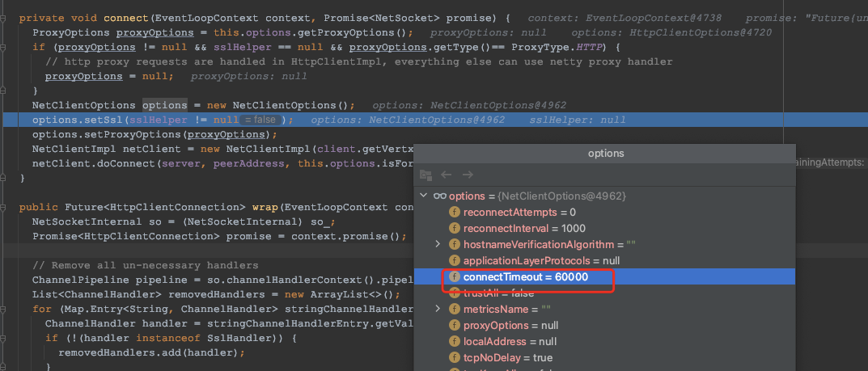Click 'context.promise()' call
Image resolution: width=868 pixels, height=371 pixels.
coord(348,237)
